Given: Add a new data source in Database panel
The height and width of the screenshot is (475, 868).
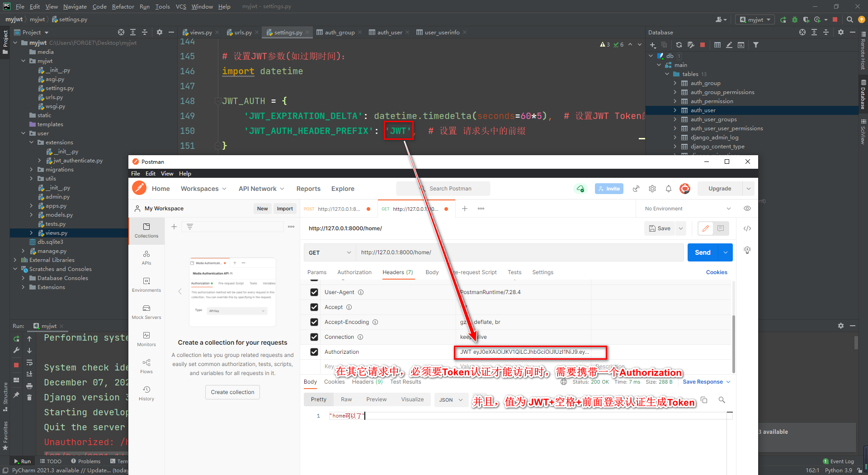Looking at the screenshot, I should click(x=653, y=45).
